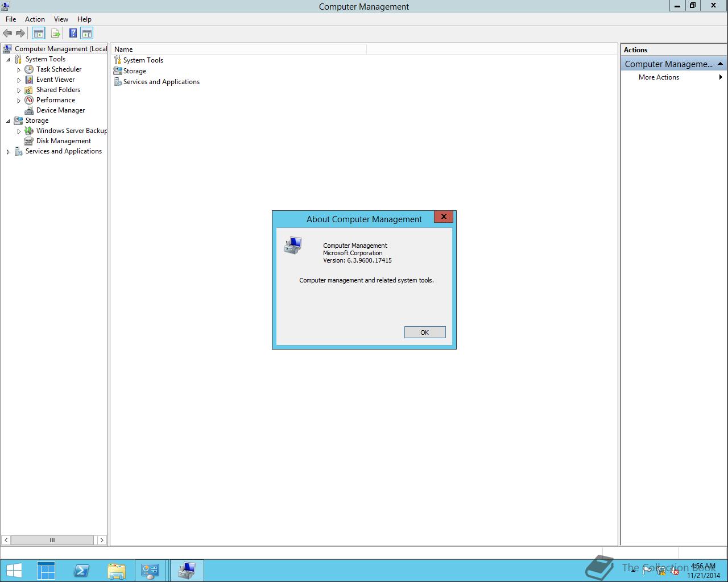Click the Export List toolbar icon

[55, 34]
